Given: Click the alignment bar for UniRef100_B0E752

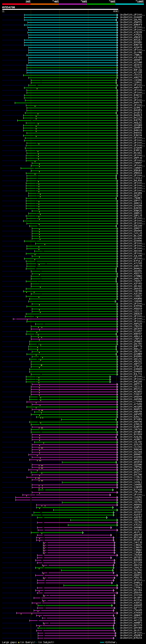Looking at the screenshot, I should click(67, 120).
